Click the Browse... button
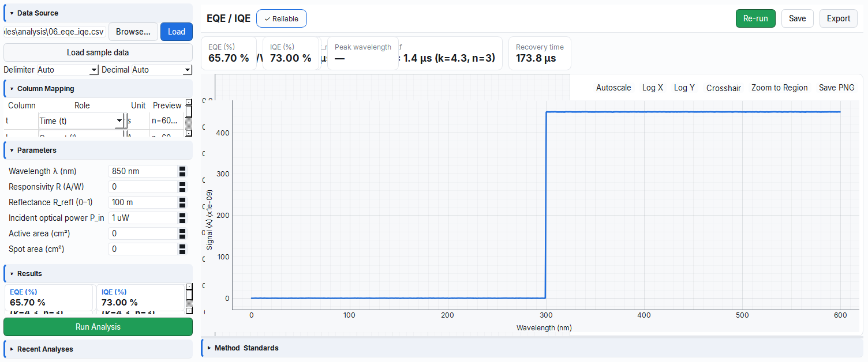 [133, 32]
